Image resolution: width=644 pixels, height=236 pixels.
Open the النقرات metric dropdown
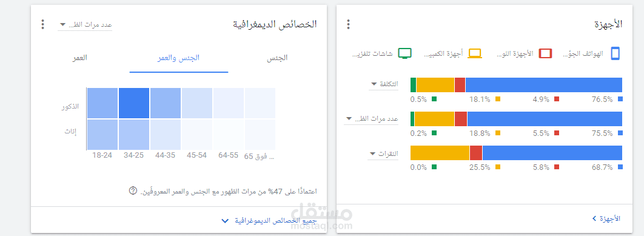click(x=383, y=154)
